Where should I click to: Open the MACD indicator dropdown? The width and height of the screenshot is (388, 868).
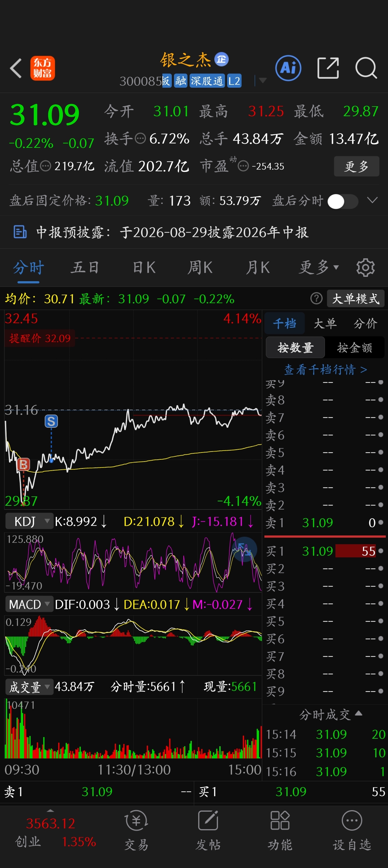(29, 604)
